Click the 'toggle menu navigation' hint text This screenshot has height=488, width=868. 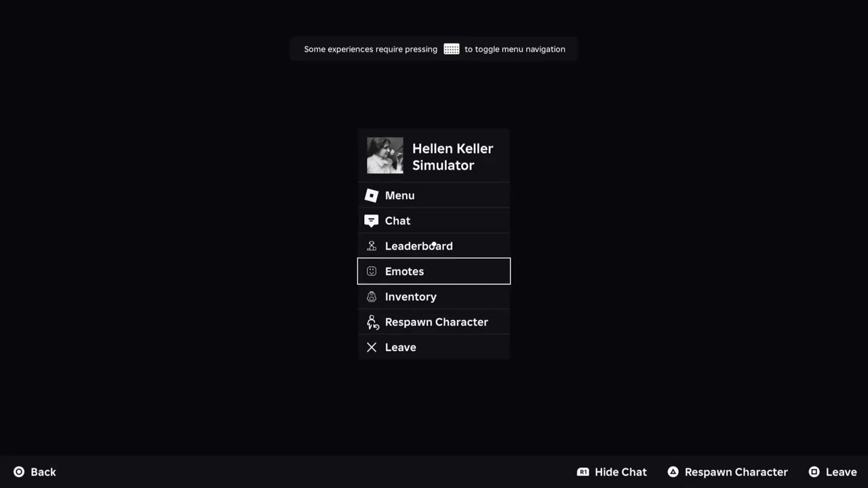click(520, 49)
